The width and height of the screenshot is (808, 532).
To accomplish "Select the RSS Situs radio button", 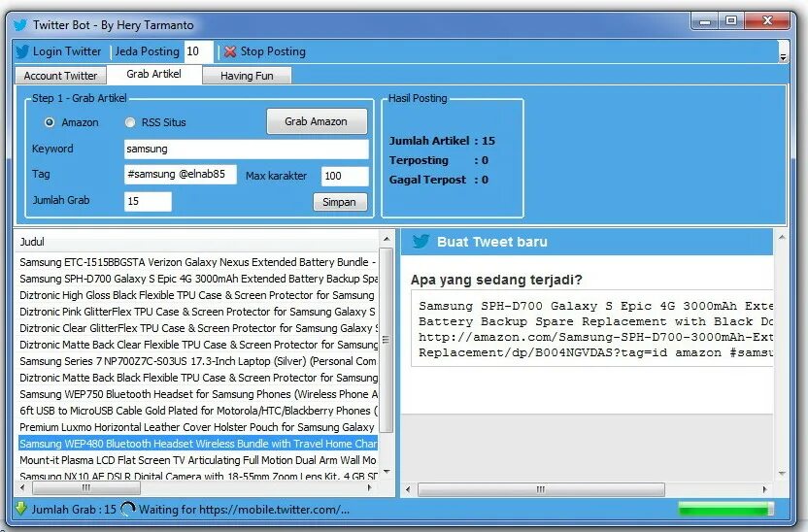I will tap(130, 122).
